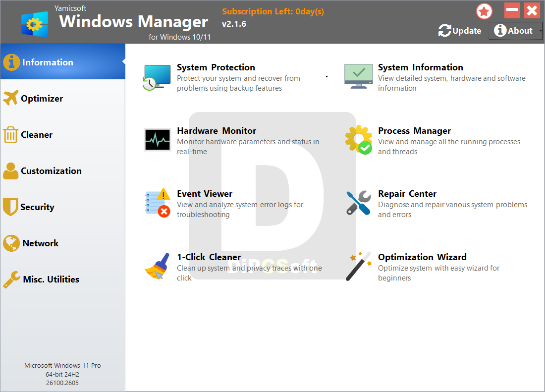Open the Optimization Wizard title link
This screenshot has height=392, width=545.
tap(422, 257)
